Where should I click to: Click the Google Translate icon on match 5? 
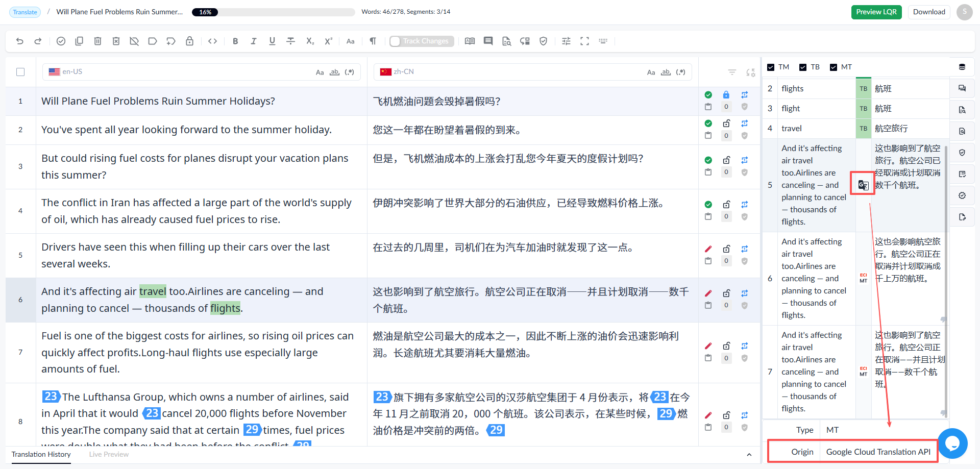(x=863, y=185)
